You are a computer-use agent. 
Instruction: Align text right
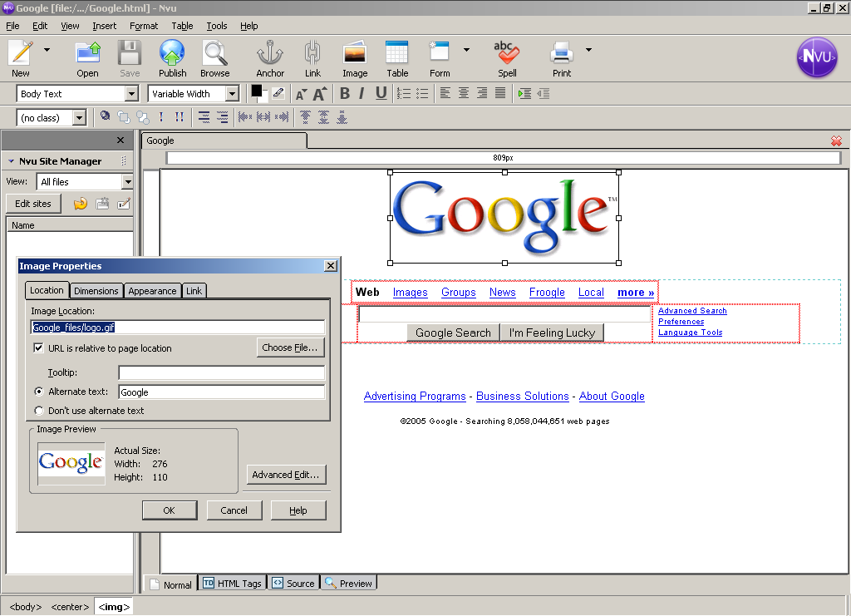point(482,93)
